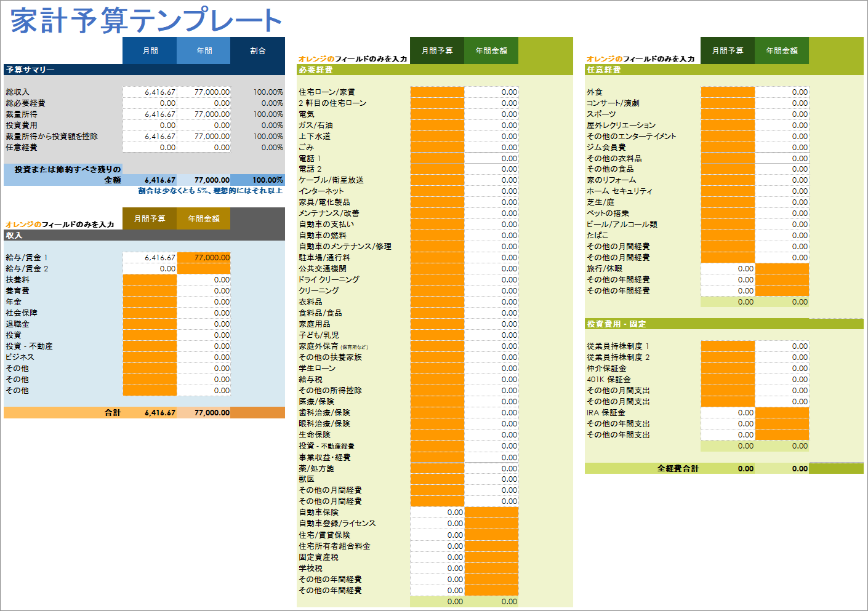Click orange monthly cell for 医療/保険
This screenshot has height=611, width=868.
(x=437, y=401)
